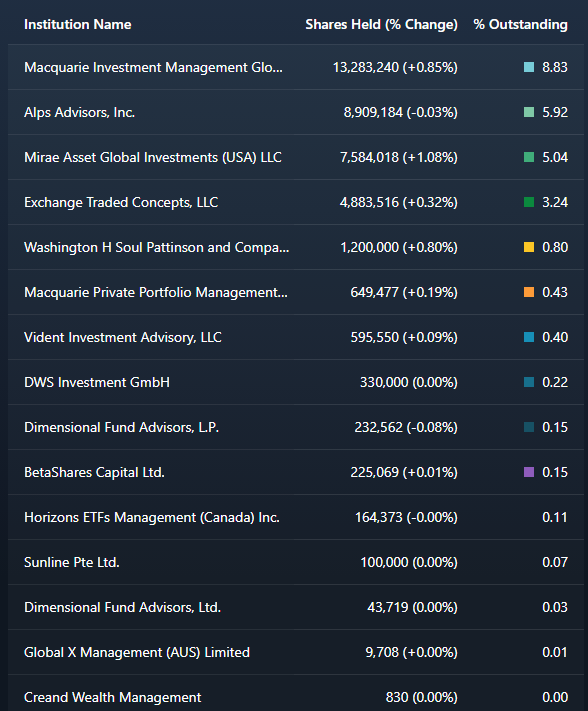The width and height of the screenshot is (588, 711).
Task: Select Dimensional Fund Advisors, L.P. name
Action: click(x=121, y=427)
